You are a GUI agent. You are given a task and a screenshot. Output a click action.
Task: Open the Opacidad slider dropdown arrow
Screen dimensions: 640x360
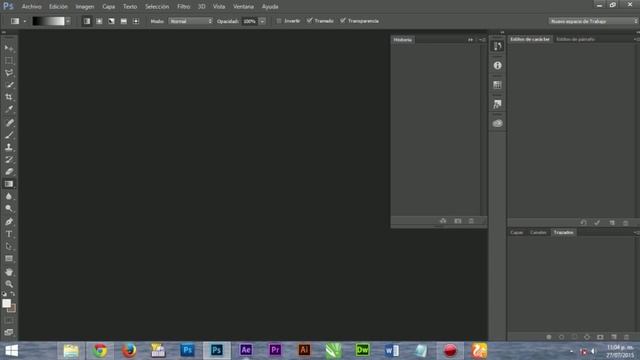pyautogui.click(x=262, y=21)
